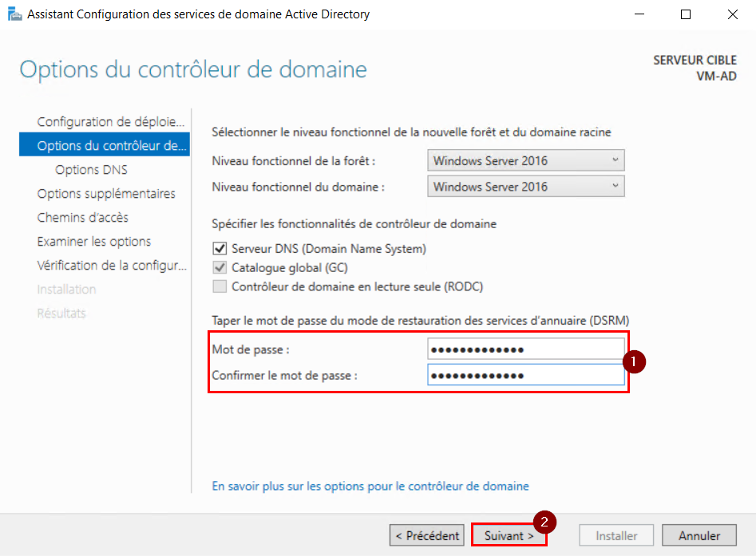
Task: Select Configuration de déploiement in sidebar
Action: pos(110,122)
